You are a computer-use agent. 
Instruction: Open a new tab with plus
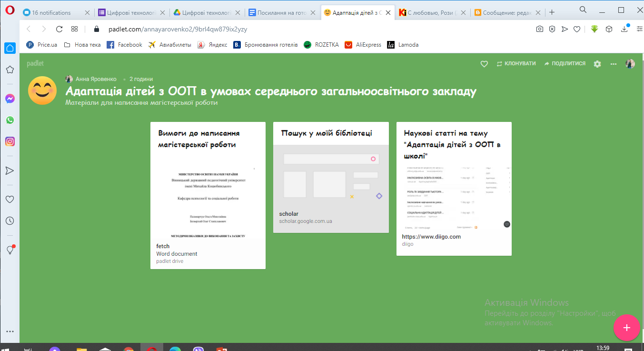[552, 12]
